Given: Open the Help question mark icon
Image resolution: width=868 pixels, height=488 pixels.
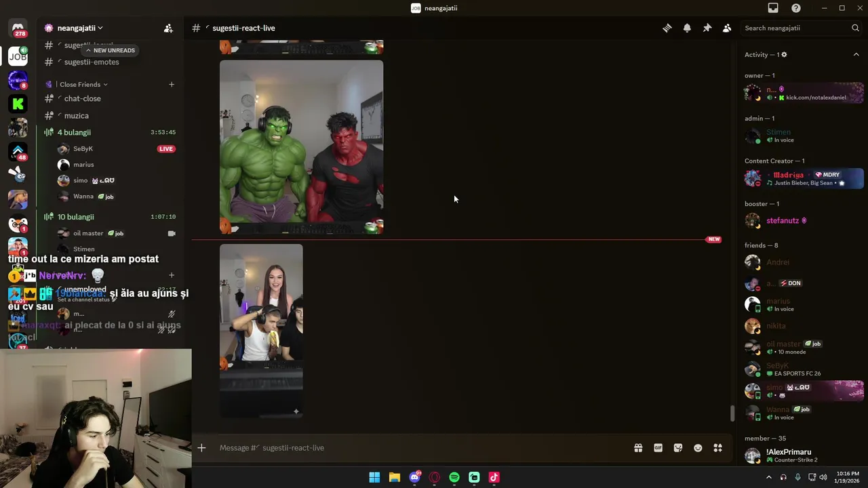Looking at the screenshot, I should coord(796,8).
